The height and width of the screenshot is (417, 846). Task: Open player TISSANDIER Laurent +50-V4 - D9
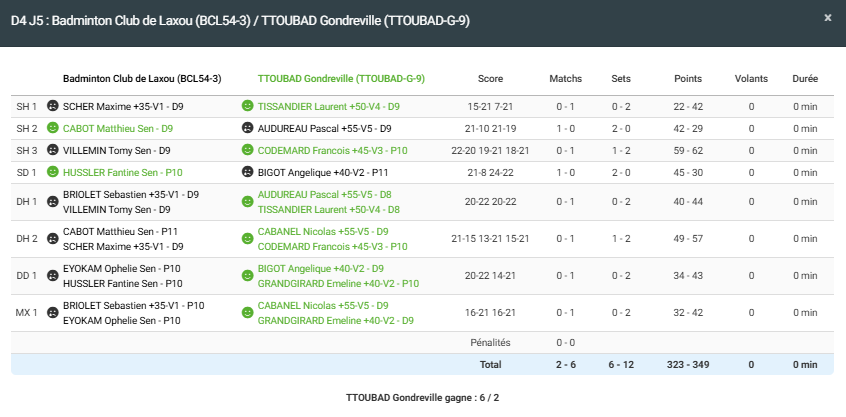(x=329, y=106)
